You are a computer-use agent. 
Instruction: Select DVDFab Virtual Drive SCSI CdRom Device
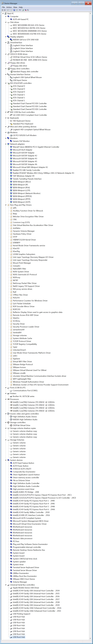(30, 57)
